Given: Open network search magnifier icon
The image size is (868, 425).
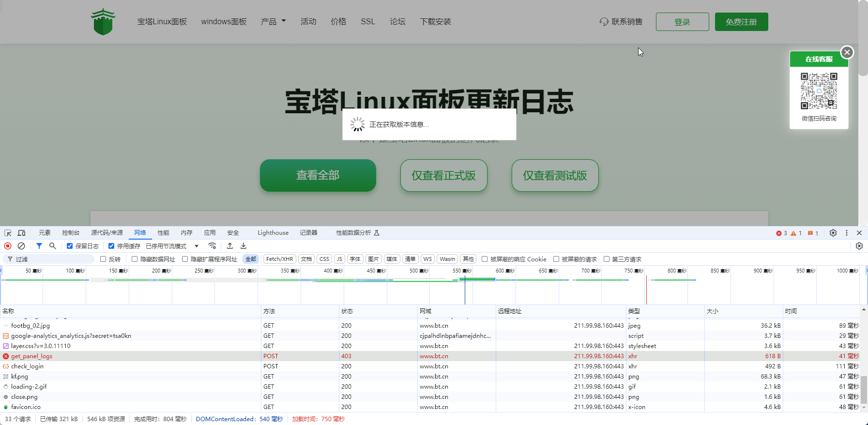Looking at the screenshot, I should (x=53, y=246).
